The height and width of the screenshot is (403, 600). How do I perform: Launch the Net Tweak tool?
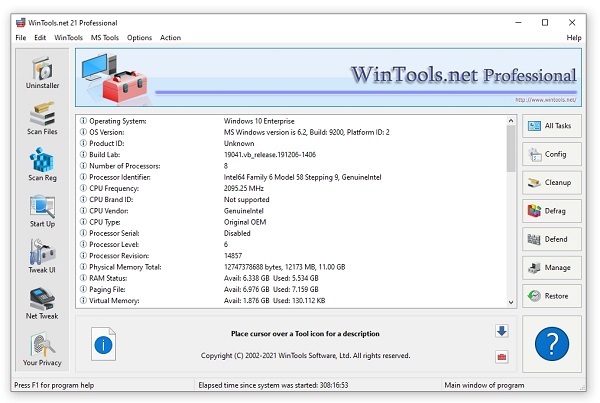(x=42, y=303)
